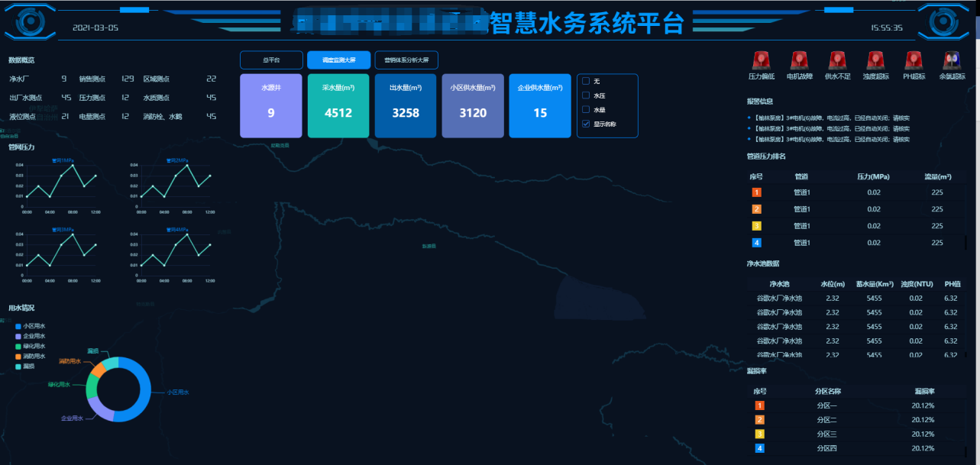Click the blue 余氯超标 alarm light

(x=952, y=61)
